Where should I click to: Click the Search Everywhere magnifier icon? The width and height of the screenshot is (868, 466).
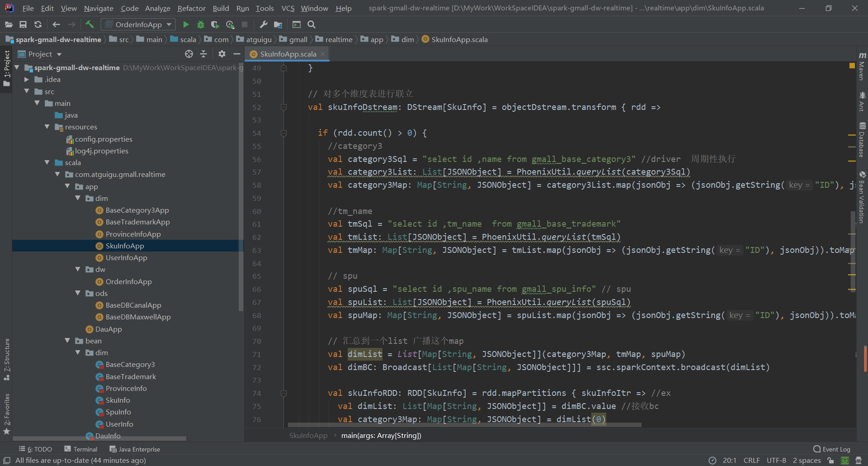click(311, 24)
